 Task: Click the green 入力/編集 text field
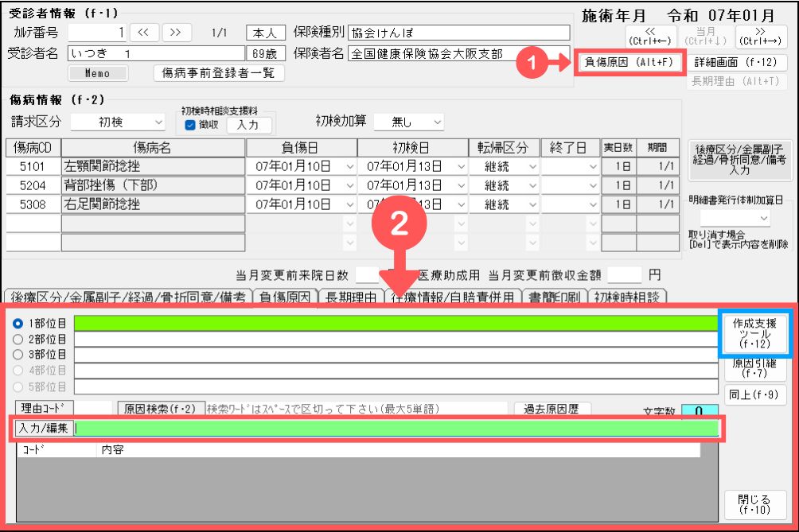tap(396, 428)
